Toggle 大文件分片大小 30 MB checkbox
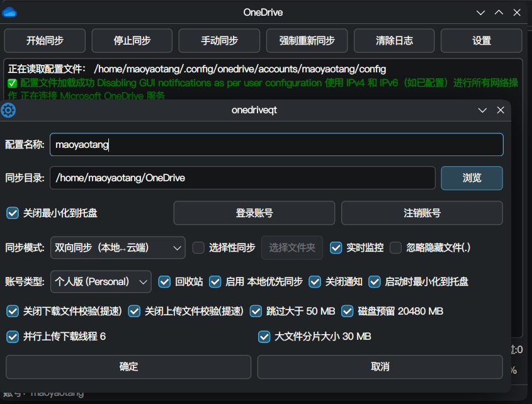This screenshot has height=404, width=532. click(x=264, y=337)
